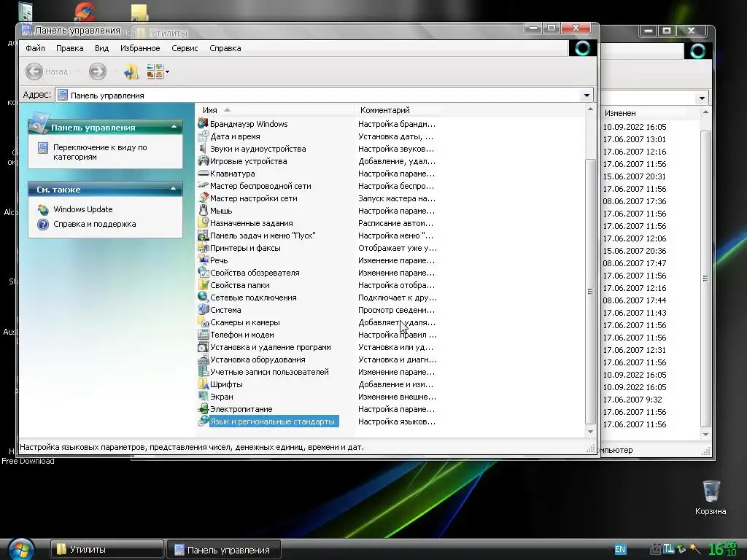Select date 17.06.2007 9:32 in Утилиты window
The height and width of the screenshot is (560, 747).
point(632,400)
